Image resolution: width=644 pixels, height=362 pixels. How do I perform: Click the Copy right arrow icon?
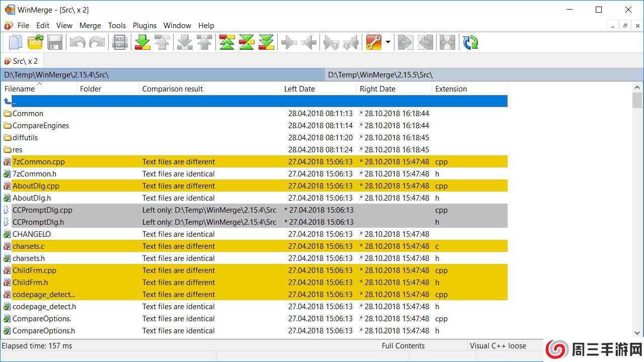289,42
